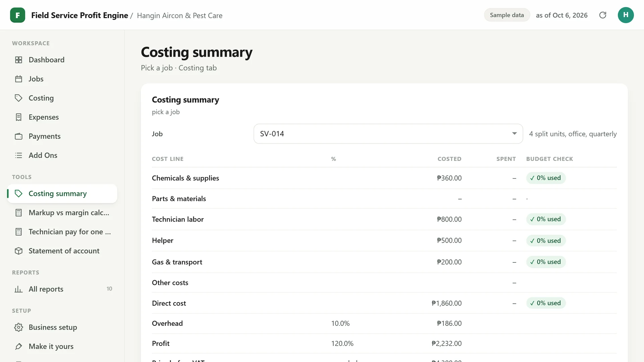The image size is (644, 362).
Task: Open the Job dropdown showing SV-014
Action: pos(388,134)
